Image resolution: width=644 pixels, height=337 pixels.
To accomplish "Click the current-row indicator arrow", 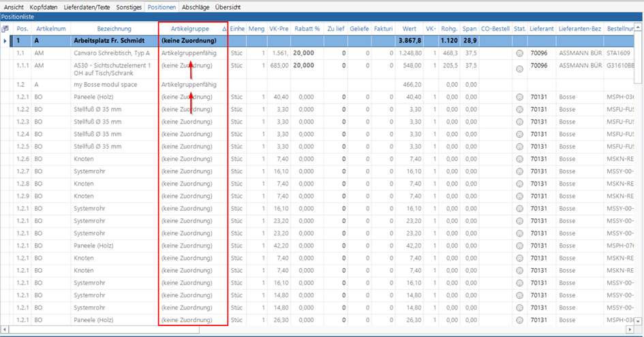I will 5,41.
